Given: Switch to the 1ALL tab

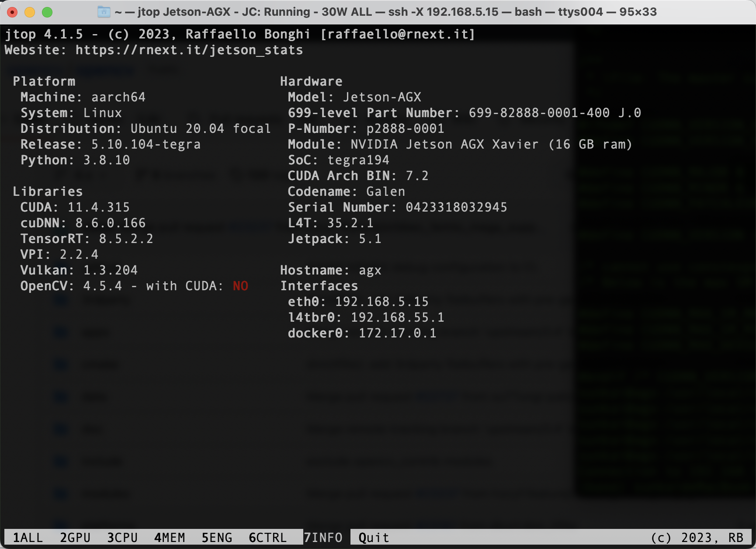Looking at the screenshot, I should (28, 537).
